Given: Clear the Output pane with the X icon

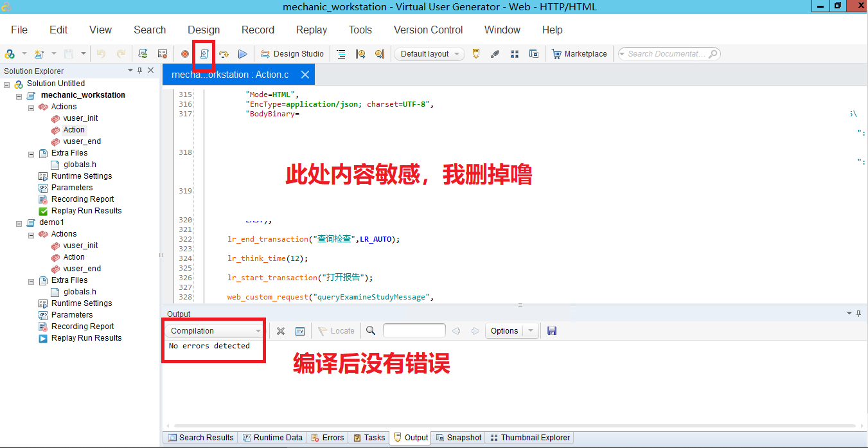Looking at the screenshot, I should [x=281, y=331].
